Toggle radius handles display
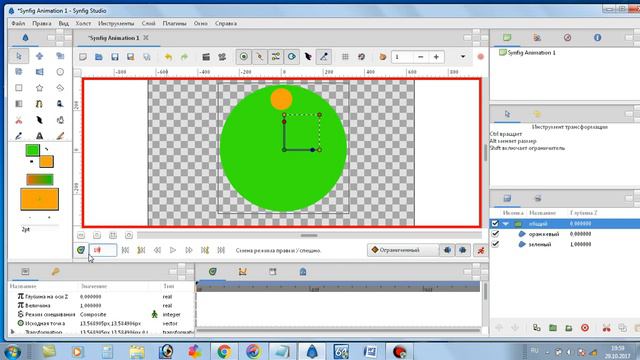 click(x=292, y=57)
